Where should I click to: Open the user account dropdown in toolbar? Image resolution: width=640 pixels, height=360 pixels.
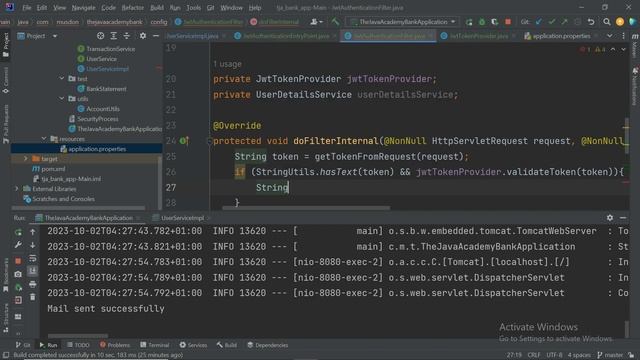pyautogui.click(x=316, y=22)
